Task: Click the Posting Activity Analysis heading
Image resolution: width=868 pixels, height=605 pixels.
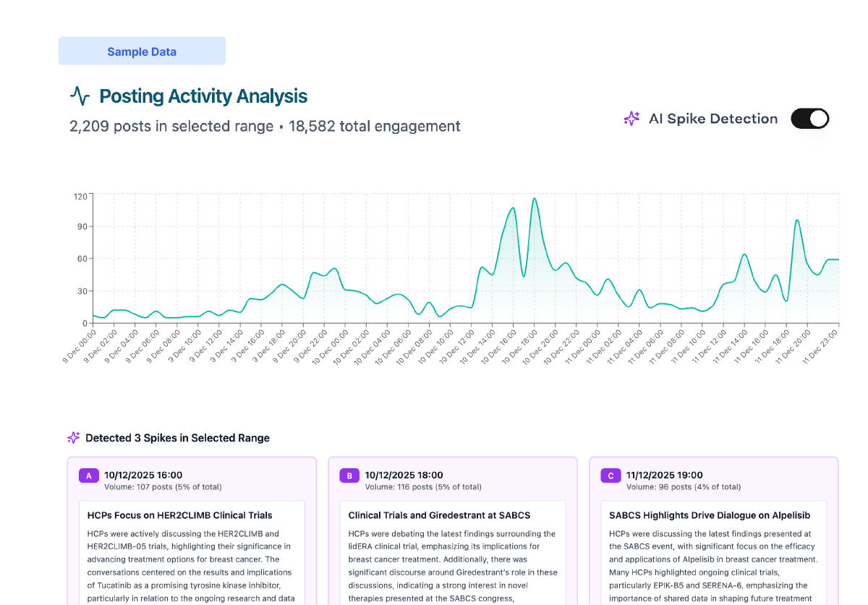Action: (x=203, y=96)
